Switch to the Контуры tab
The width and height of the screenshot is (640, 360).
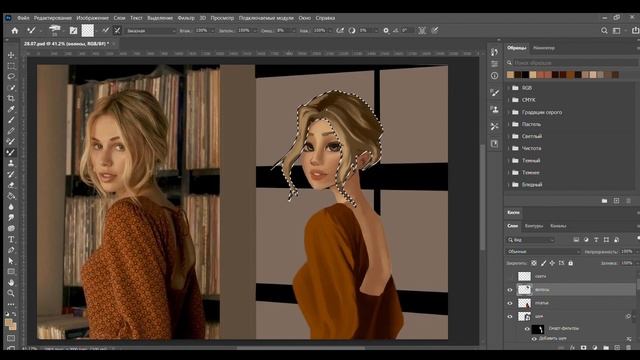(534, 226)
